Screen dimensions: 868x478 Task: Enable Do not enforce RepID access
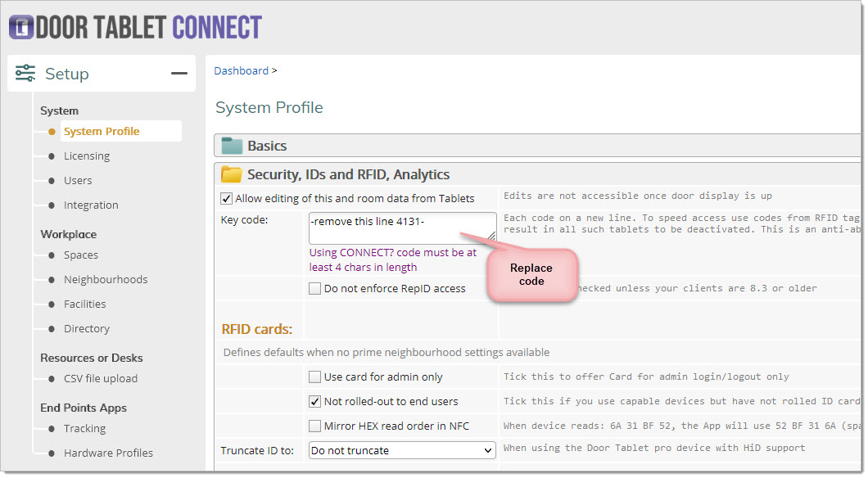[315, 288]
